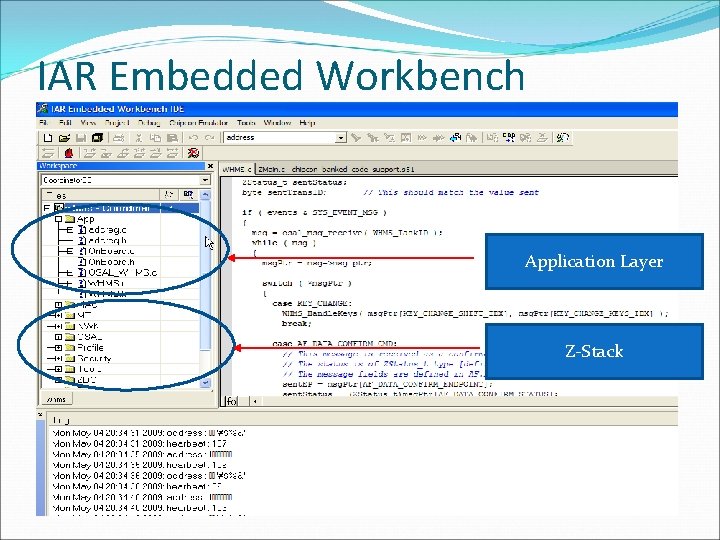Click the Compile toolbar icon

(x=492, y=137)
